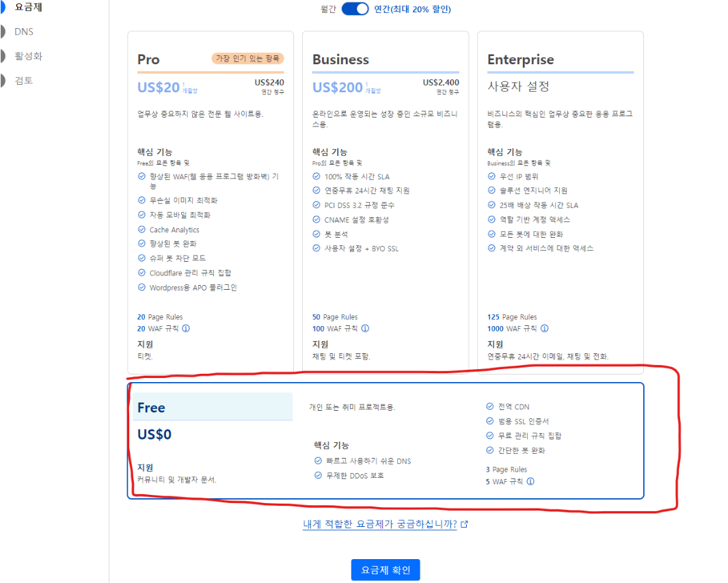Image resolution: width=728 pixels, height=583 pixels.
Task: Click check icon for '슈퍼 봇 차단 모드'
Action: point(141,258)
